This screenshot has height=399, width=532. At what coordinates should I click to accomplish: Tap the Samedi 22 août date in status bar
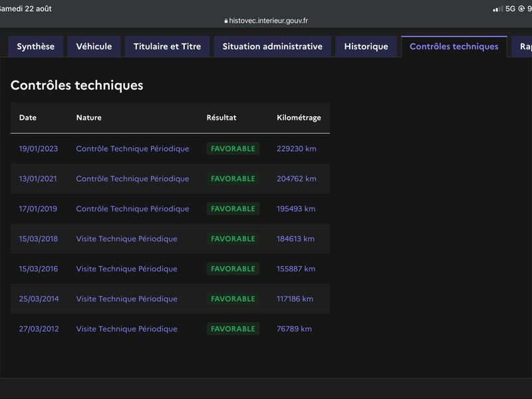pyautogui.click(x=26, y=9)
